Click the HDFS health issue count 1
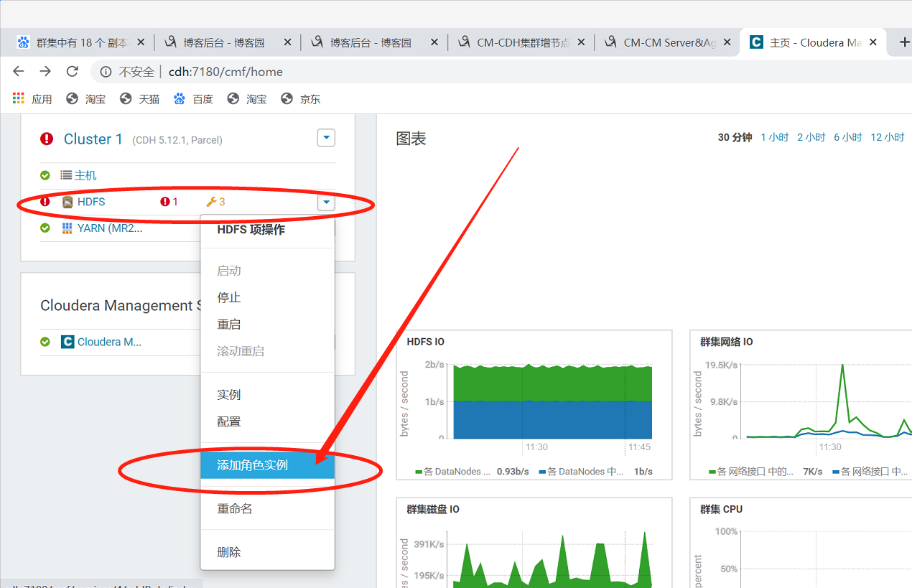 pos(169,202)
